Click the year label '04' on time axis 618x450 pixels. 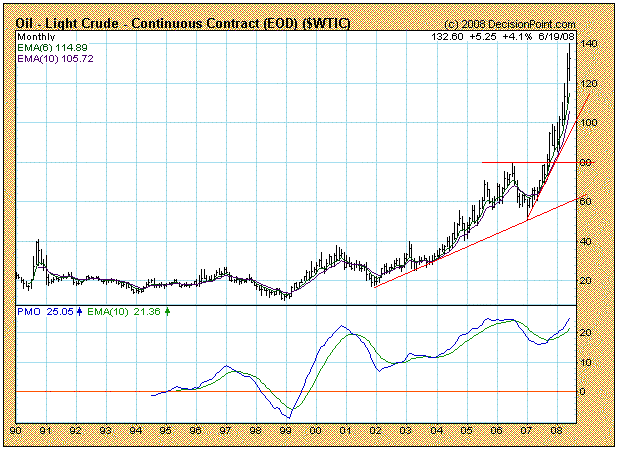pos(437,430)
